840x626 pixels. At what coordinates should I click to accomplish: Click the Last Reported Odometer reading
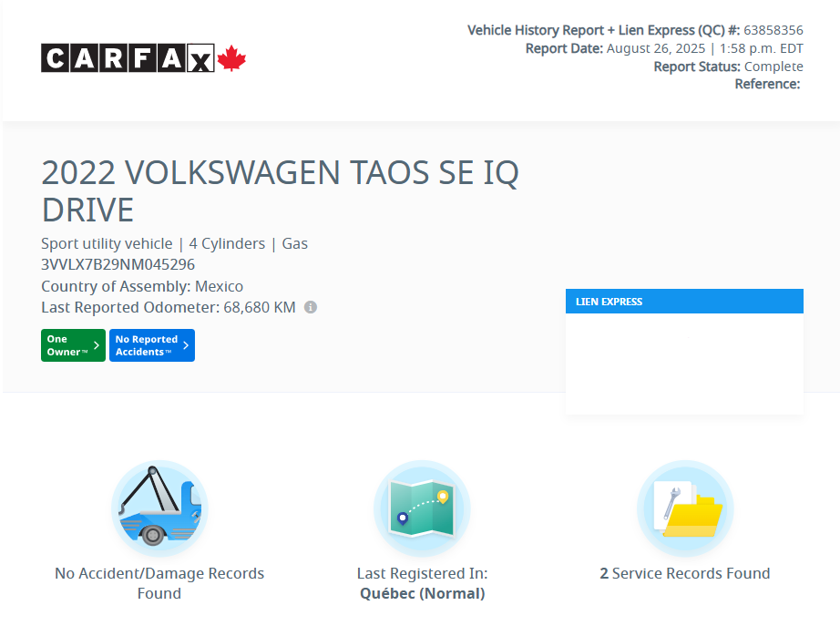[x=169, y=308]
